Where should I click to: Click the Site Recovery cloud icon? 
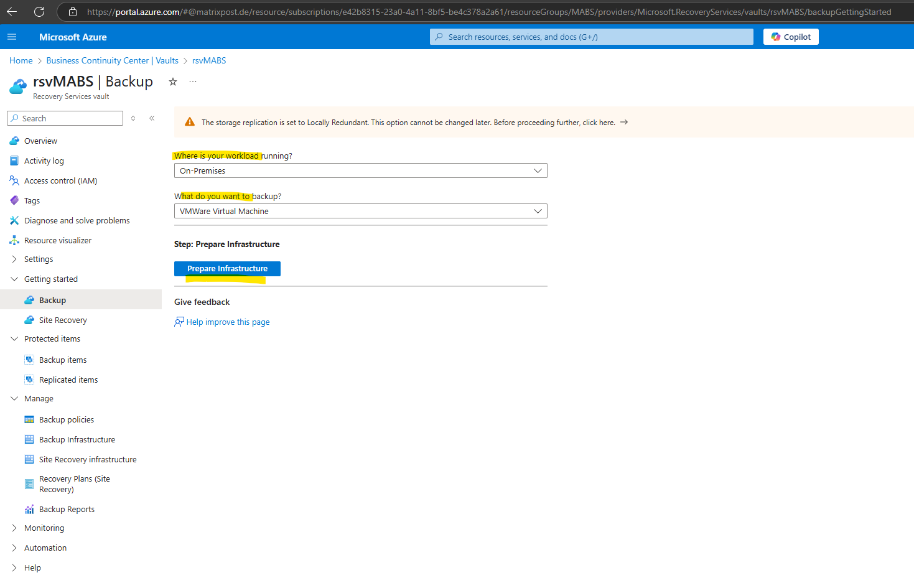[29, 320]
